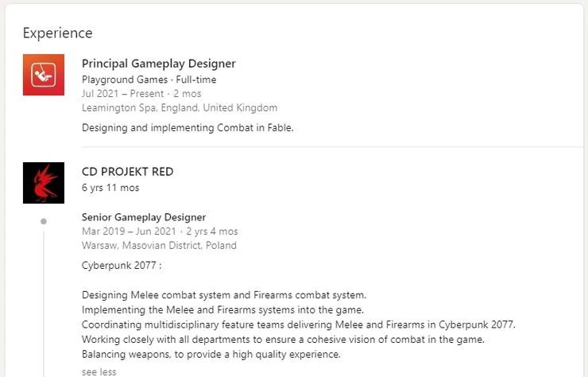This screenshot has height=377, width=588.
Task: Click the "6 yrs 11 mos" duration
Action: point(110,188)
